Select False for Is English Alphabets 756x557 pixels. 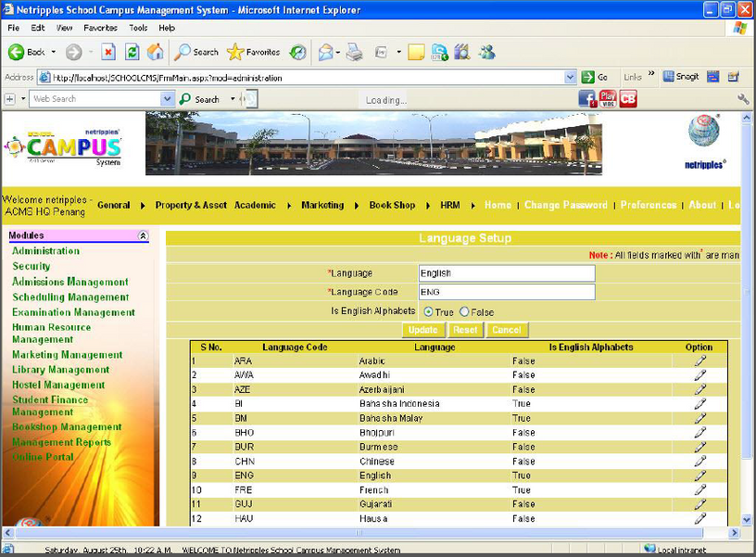[464, 312]
